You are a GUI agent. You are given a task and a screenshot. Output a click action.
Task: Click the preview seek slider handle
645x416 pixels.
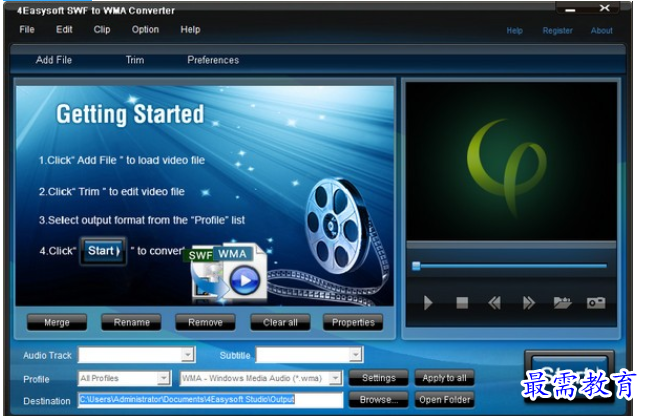(x=416, y=266)
